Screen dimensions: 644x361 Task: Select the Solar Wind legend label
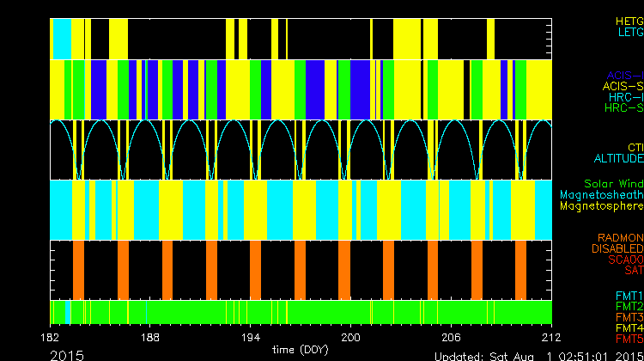tap(613, 184)
